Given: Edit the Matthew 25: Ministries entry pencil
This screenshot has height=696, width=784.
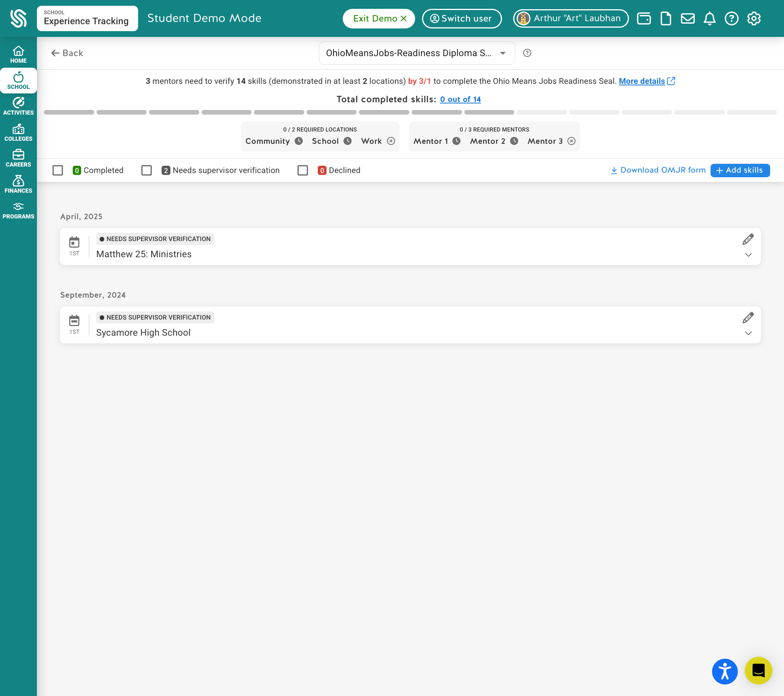Looking at the screenshot, I should pyautogui.click(x=748, y=239).
